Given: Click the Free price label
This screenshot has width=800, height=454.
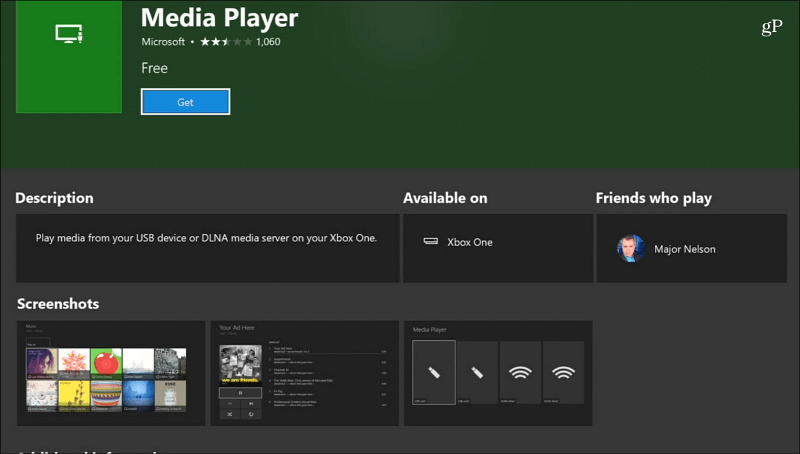Looking at the screenshot, I should 155,68.
